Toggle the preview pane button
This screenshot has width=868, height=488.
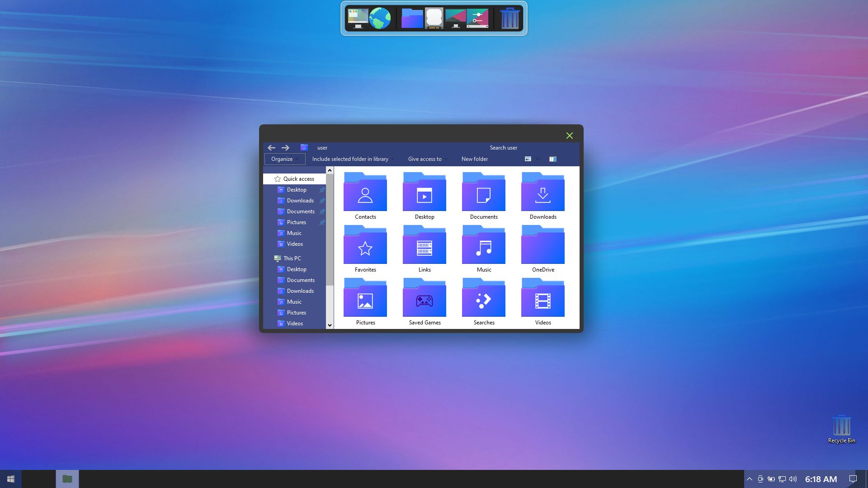pyautogui.click(x=552, y=159)
